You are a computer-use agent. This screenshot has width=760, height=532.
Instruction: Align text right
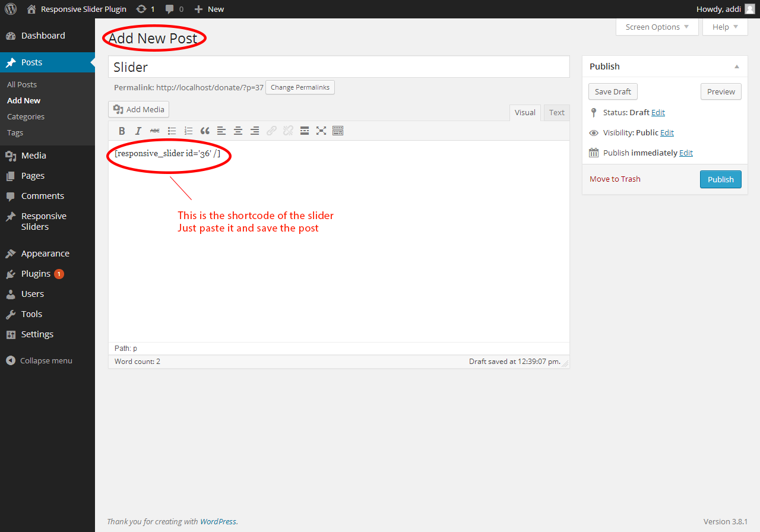(x=255, y=131)
